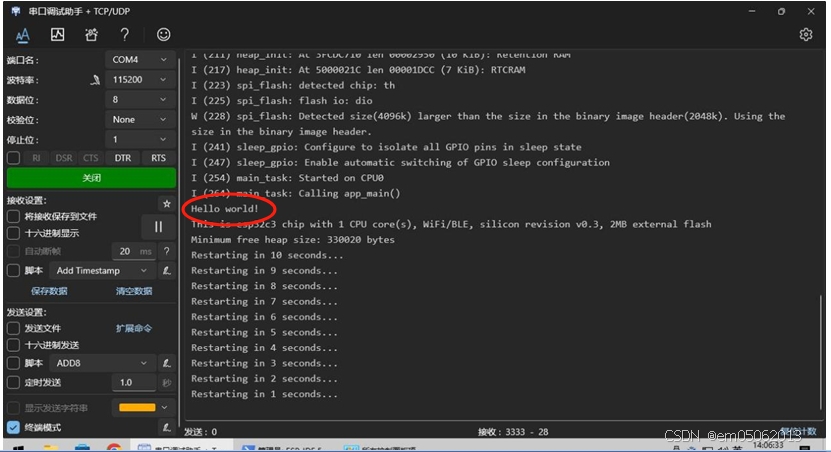Open the orange color dropdown arrow
This screenshot has height=452, width=831.
coord(164,407)
